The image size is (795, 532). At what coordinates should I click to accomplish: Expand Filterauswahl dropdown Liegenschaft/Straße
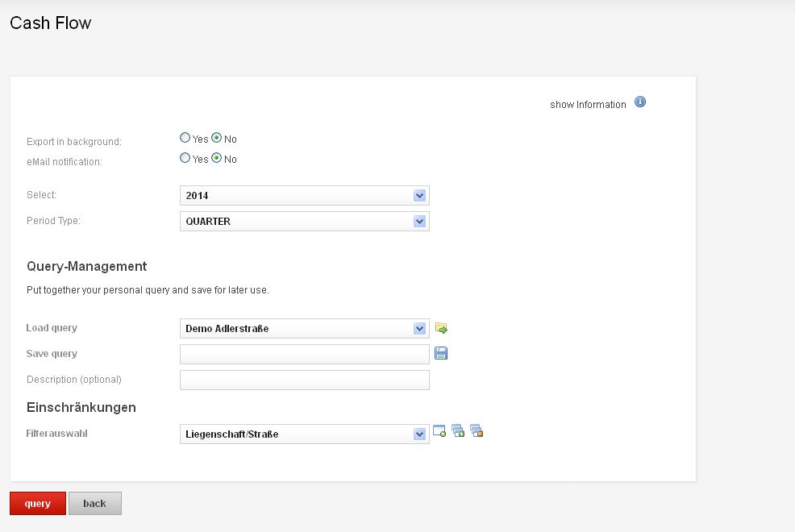tap(305, 434)
